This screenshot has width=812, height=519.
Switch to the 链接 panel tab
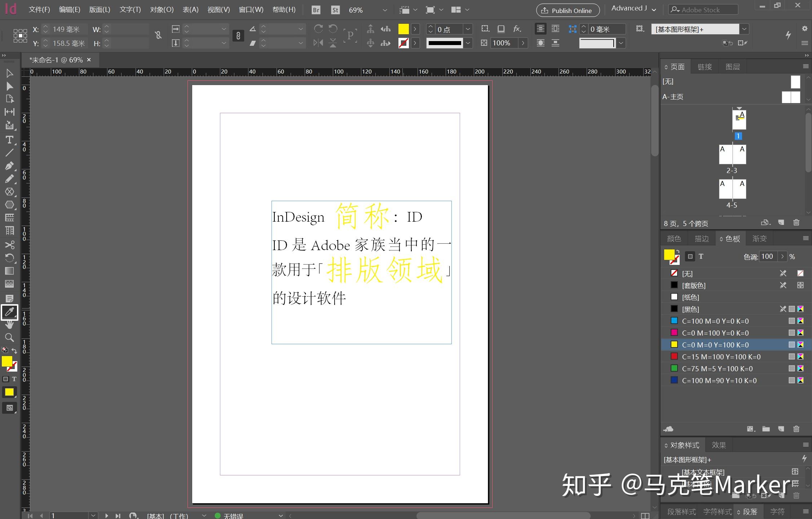tap(704, 66)
